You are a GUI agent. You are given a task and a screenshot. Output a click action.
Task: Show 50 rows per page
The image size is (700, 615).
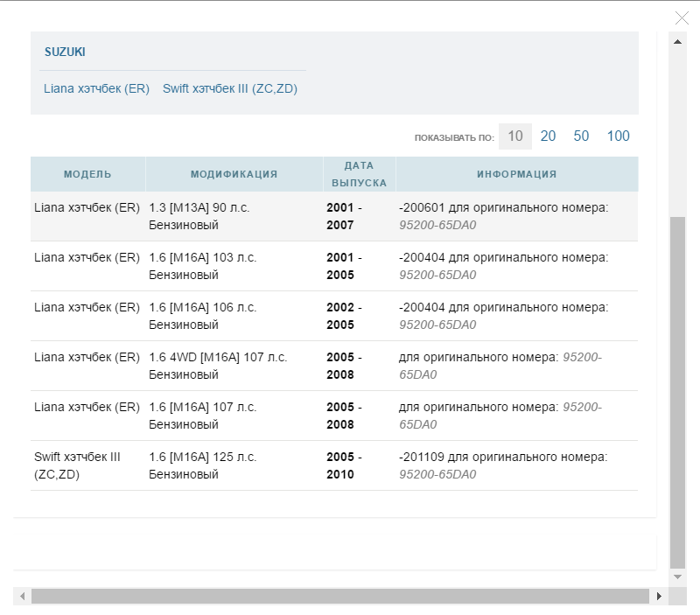[x=581, y=136]
